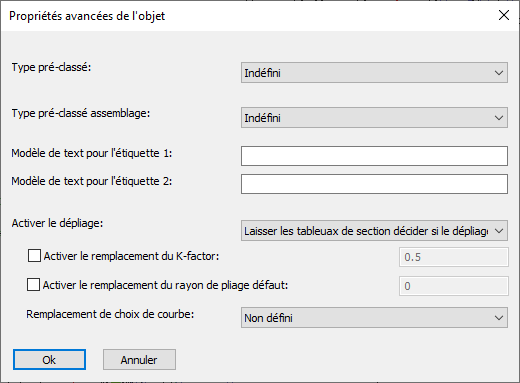Viewport: 520px width, 383px height.
Task: Click the chevron arrow of the Non défini combo
Action: coord(499,318)
